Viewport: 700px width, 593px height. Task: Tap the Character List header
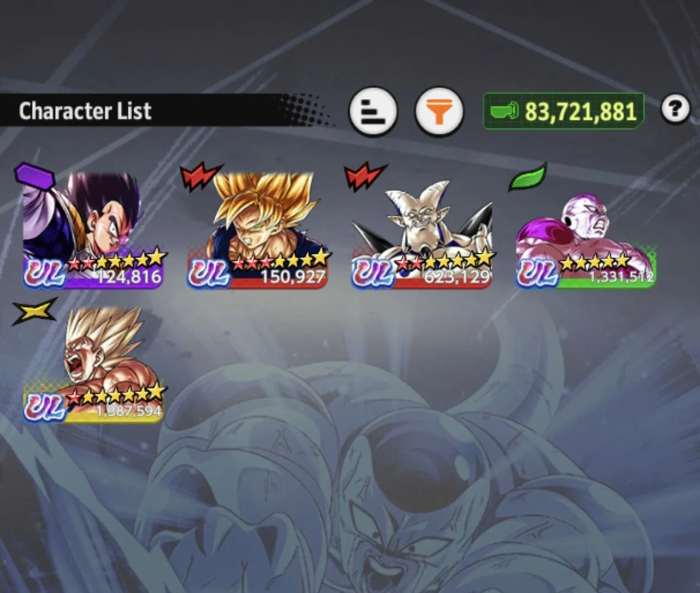click(x=85, y=111)
